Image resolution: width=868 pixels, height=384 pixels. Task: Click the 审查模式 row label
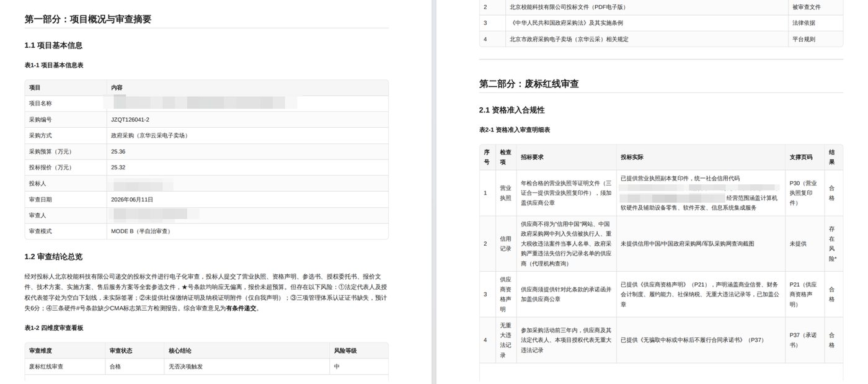[40, 231]
